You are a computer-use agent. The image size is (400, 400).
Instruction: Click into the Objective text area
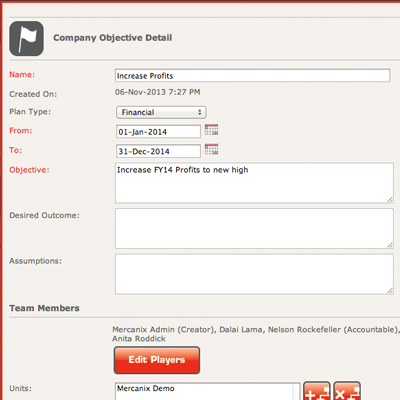pos(254,183)
